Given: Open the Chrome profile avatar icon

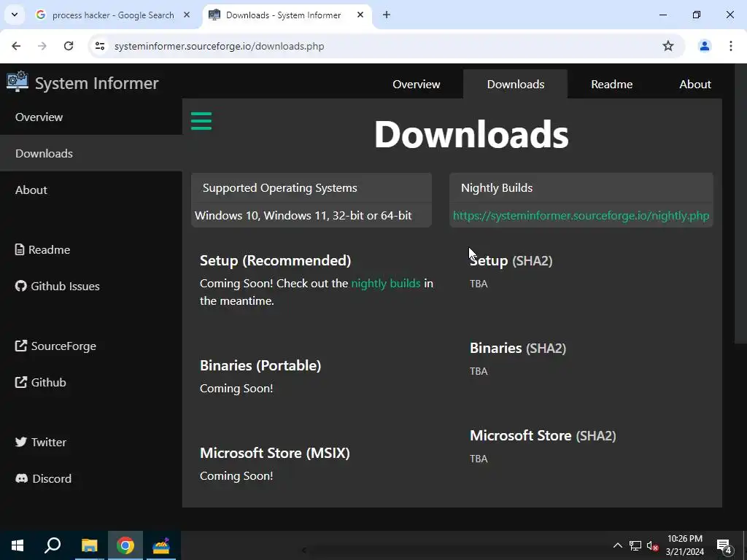Looking at the screenshot, I should pos(704,46).
